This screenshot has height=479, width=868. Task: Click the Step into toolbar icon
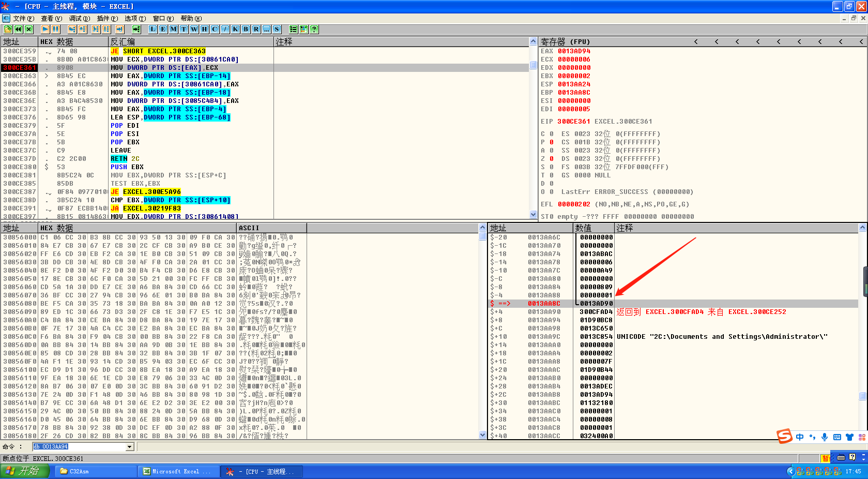pos(72,29)
